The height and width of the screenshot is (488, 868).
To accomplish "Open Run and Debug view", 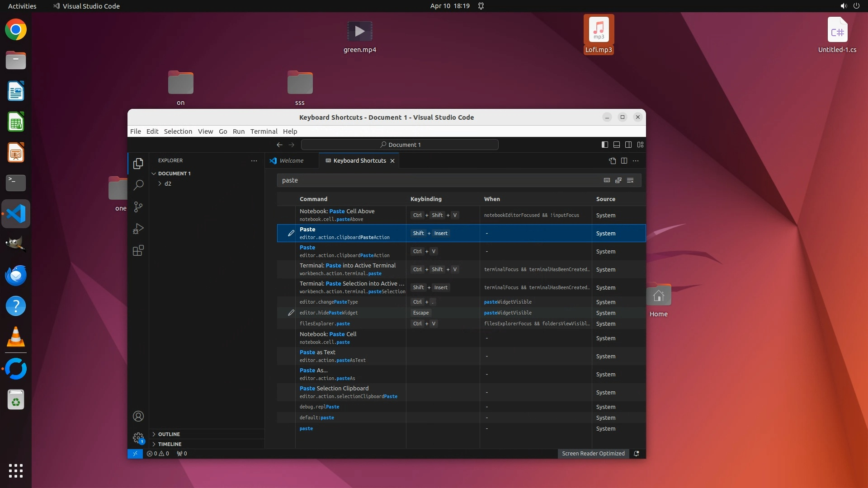I will (x=138, y=229).
